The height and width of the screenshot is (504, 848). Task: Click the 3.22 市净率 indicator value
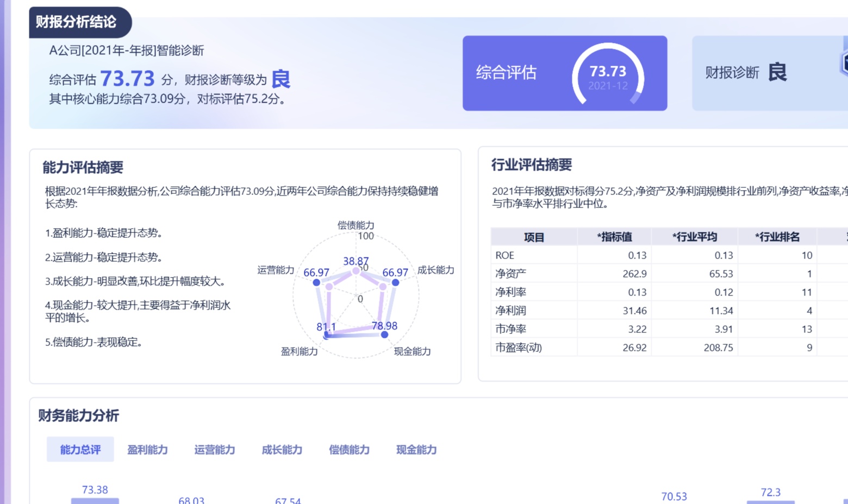click(637, 329)
